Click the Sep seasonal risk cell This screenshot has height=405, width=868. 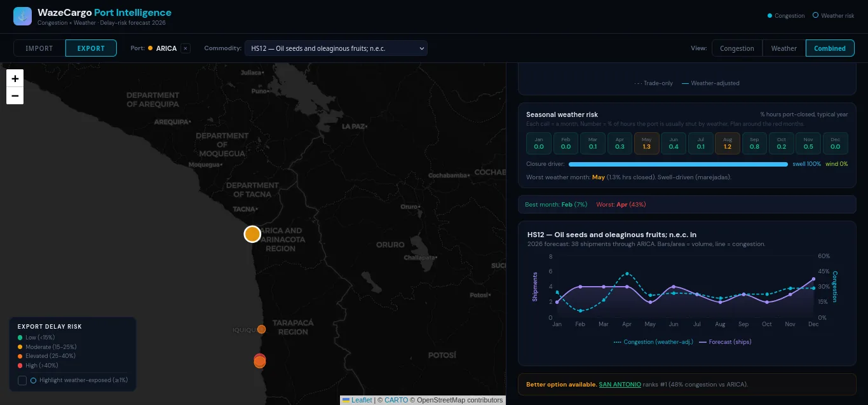tap(754, 143)
